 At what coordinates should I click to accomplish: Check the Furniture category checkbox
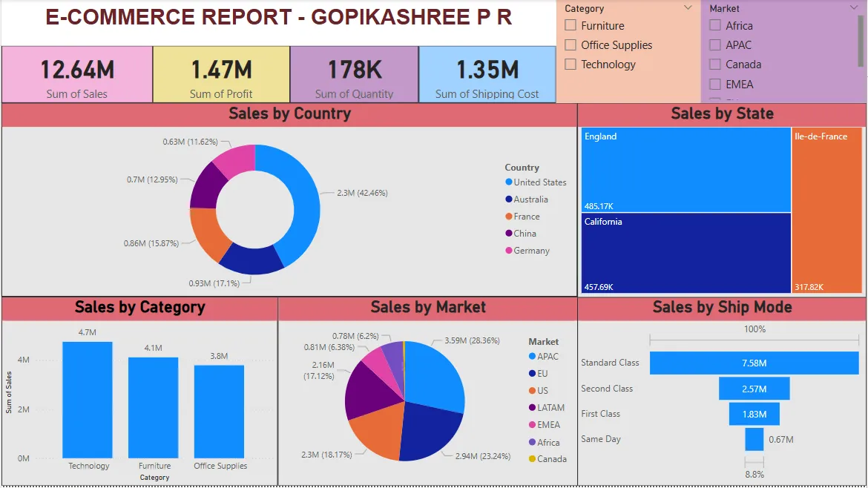pos(571,25)
